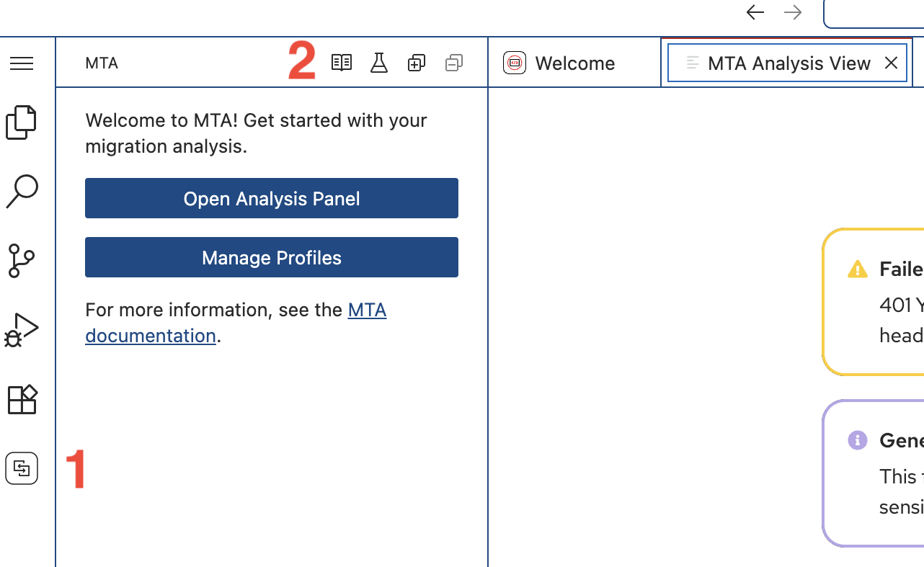Select the MTA Analysis View tab
The height and width of the screenshot is (567, 924).
(x=788, y=63)
